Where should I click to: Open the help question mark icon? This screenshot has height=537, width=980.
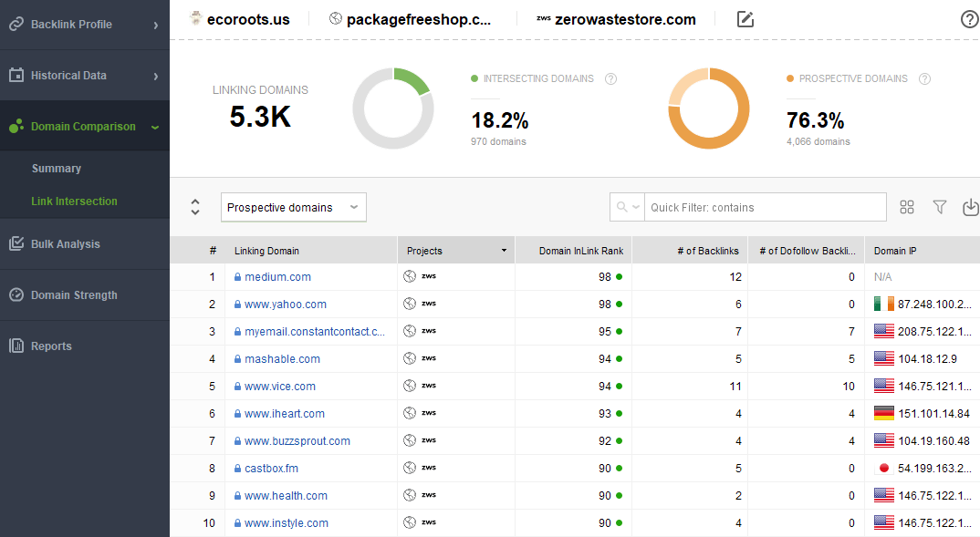pyautogui.click(x=969, y=19)
